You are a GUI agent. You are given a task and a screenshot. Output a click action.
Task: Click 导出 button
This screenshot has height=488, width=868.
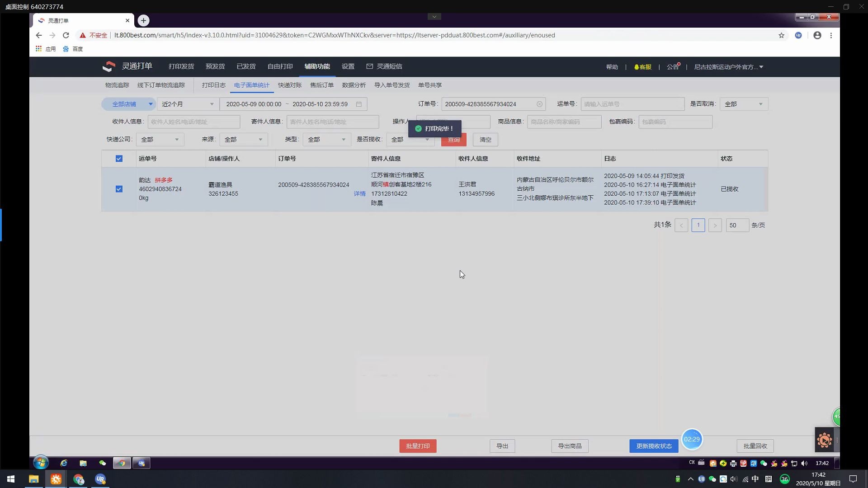click(502, 446)
